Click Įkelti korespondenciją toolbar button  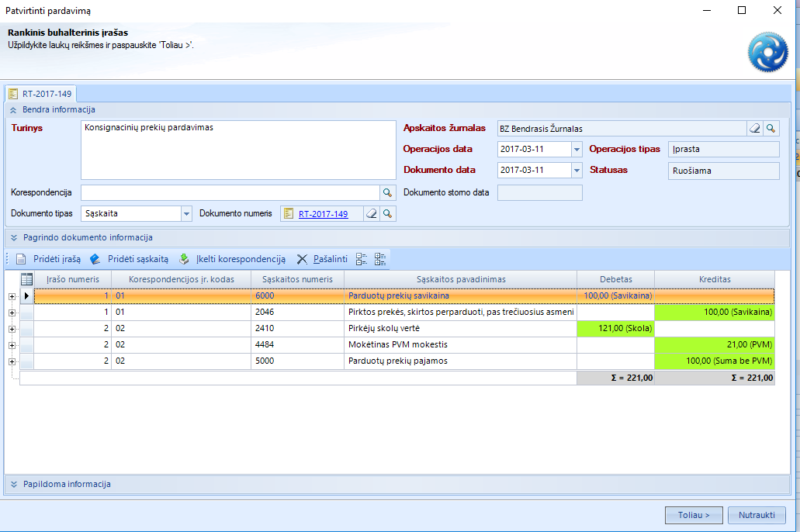(232, 259)
